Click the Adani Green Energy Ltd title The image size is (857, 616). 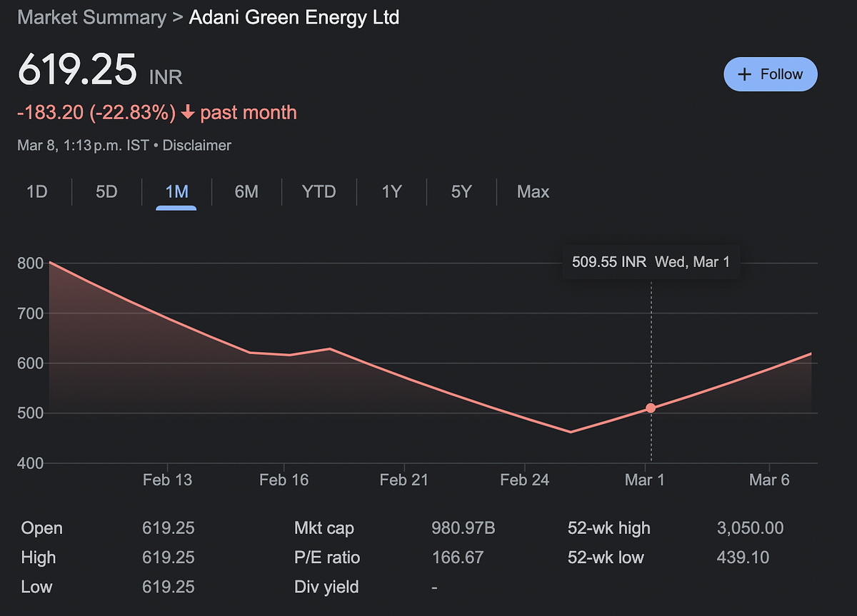click(294, 18)
